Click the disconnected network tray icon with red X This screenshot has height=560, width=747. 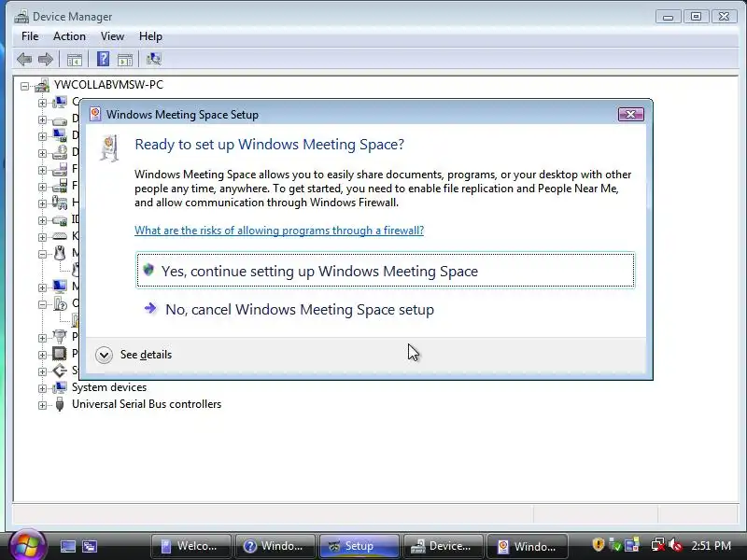point(658,545)
